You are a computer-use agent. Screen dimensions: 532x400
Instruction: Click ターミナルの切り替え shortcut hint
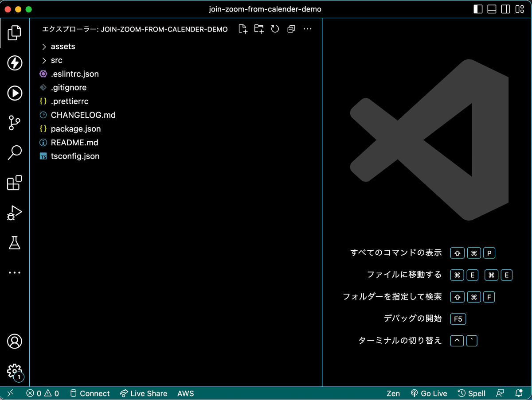pyautogui.click(x=400, y=341)
